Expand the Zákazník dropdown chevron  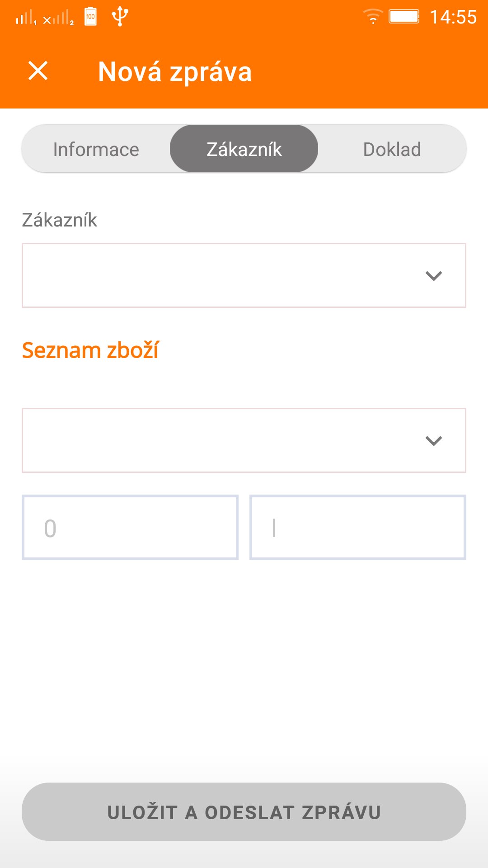pos(434,276)
